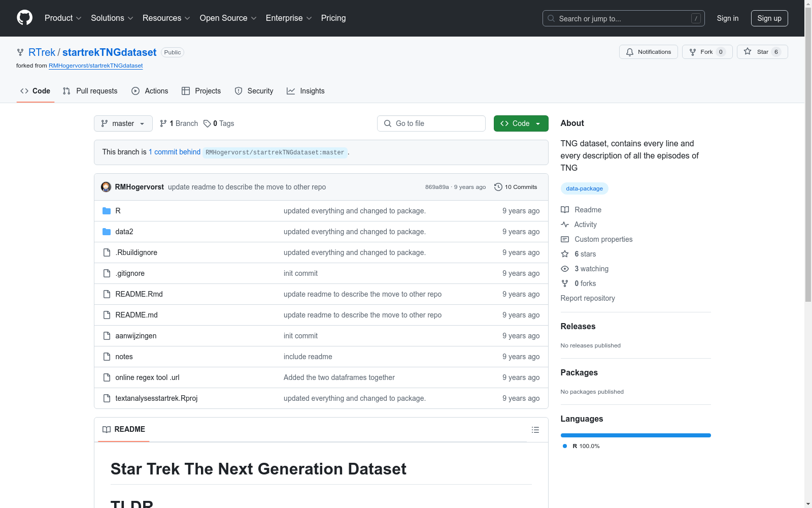Open the Pricing link
The height and width of the screenshot is (508, 812).
(x=333, y=18)
